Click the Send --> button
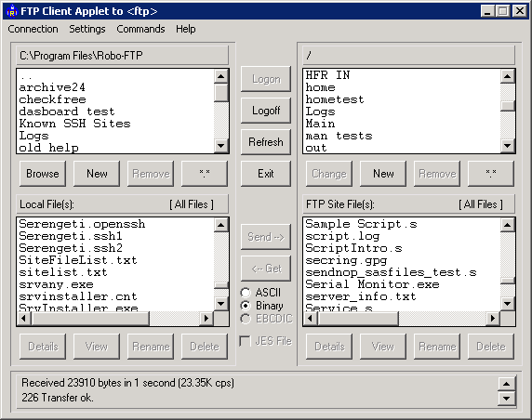 click(266, 237)
